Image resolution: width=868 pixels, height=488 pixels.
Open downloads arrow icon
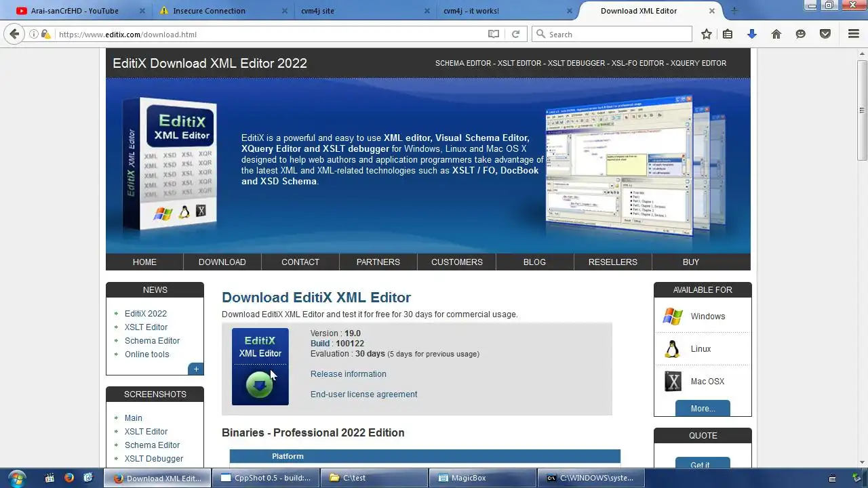click(751, 34)
